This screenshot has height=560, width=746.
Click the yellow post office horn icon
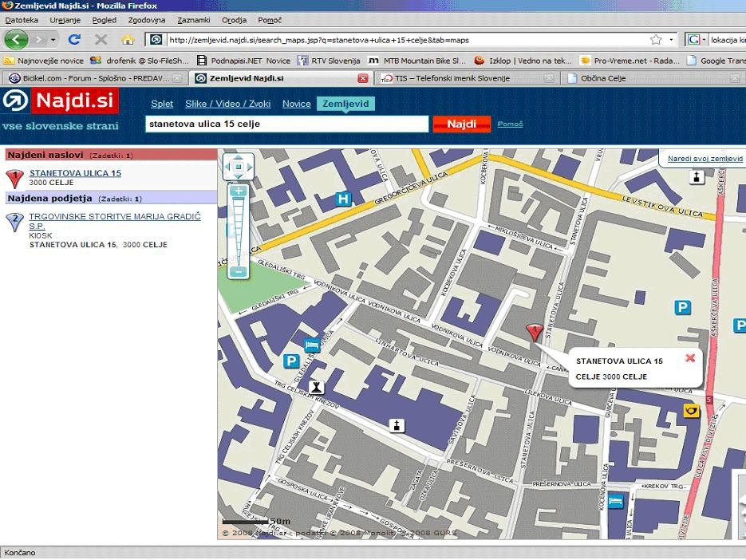(x=691, y=411)
